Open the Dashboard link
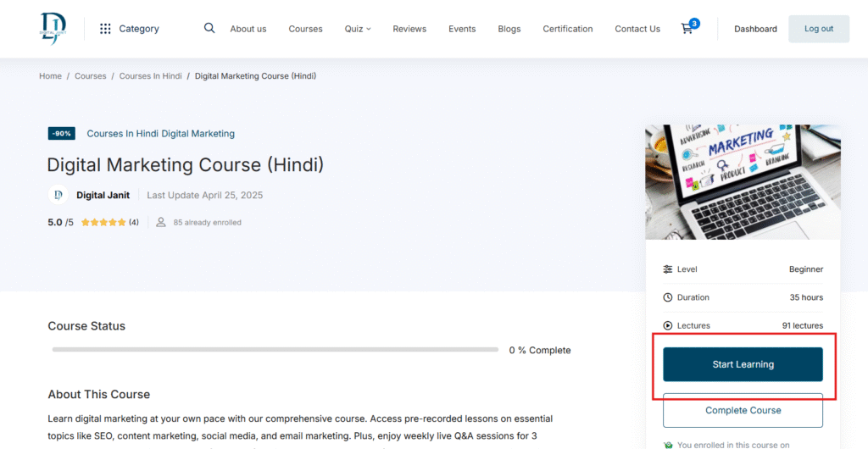Screen dimensions: 868x449 click(755, 29)
